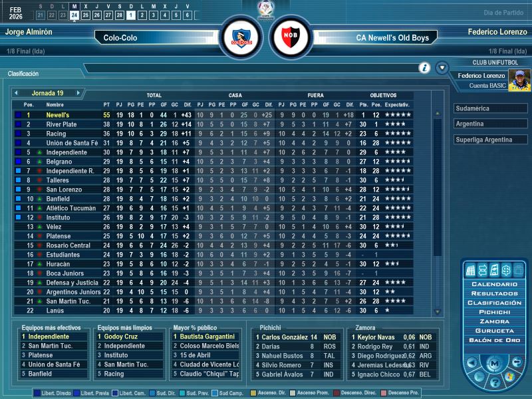Select the Superliga Argentina competition
Viewport: 532px width, 399px height.
[491, 140]
